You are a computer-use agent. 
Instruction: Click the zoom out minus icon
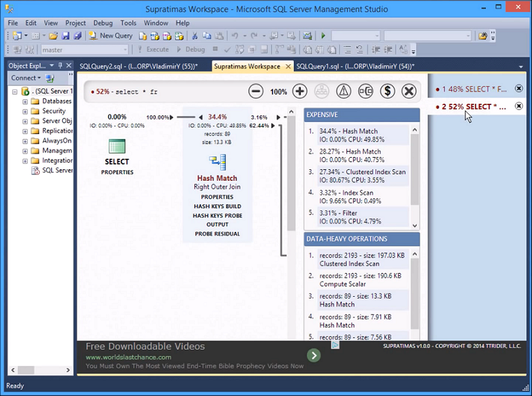256,92
